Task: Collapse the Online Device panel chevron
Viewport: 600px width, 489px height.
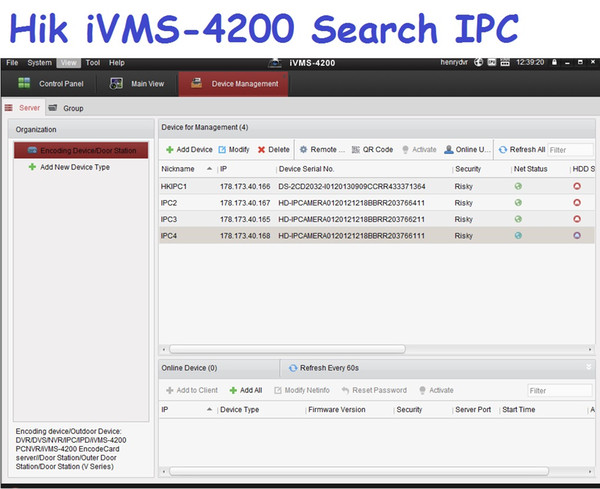Action: 589,367
